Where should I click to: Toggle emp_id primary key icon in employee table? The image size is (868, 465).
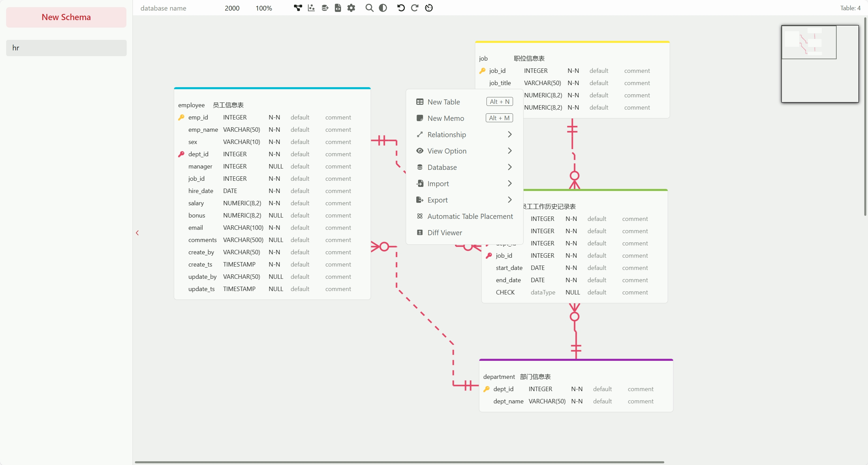(181, 117)
